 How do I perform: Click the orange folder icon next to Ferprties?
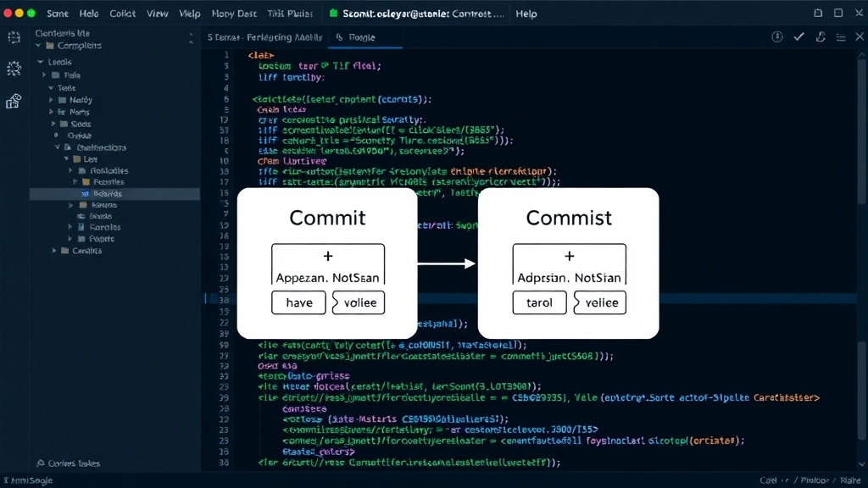click(86, 182)
